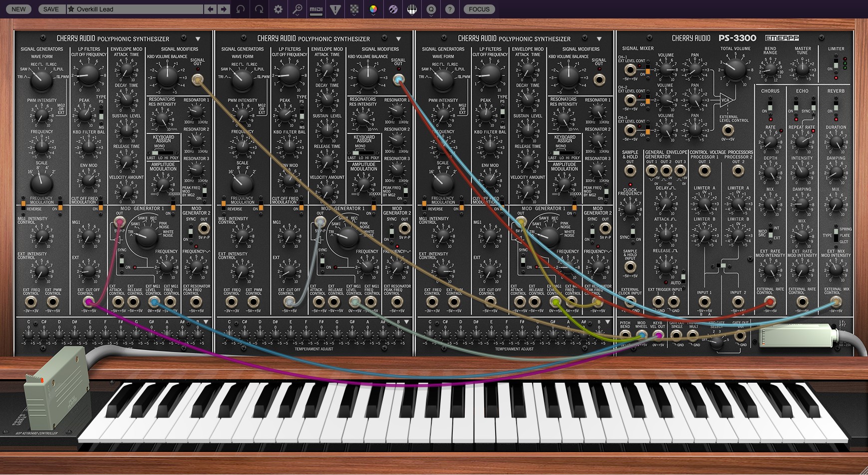
Task: Click the Processor 1 Out 1 jack
Action: [704, 171]
